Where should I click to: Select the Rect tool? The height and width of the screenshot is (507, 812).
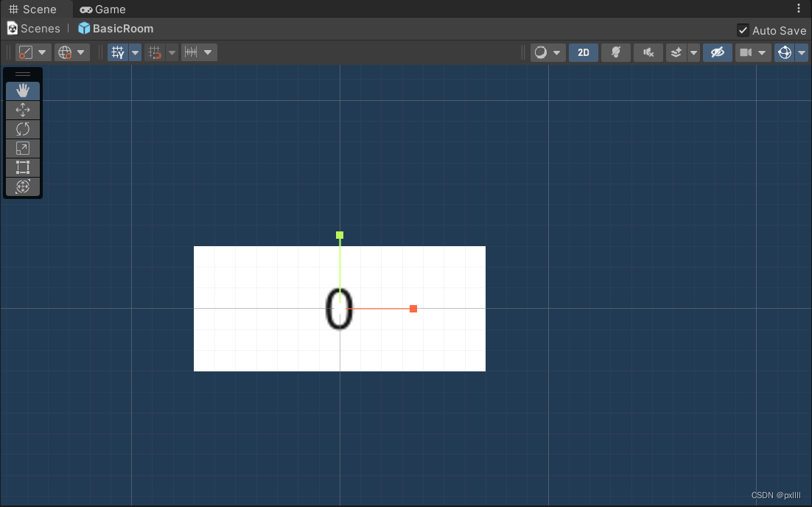[23, 167]
